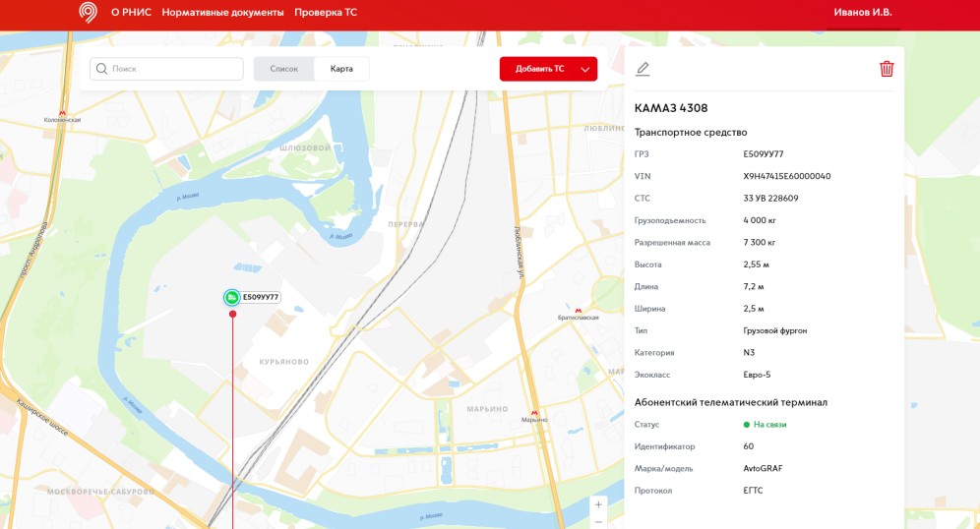Viewport: 980px width, 529px height.
Task: Open the Иванов И.В. user menu
Action: pos(863,13)
